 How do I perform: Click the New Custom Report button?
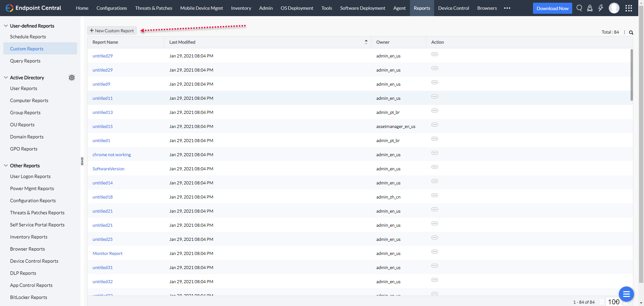112,31
